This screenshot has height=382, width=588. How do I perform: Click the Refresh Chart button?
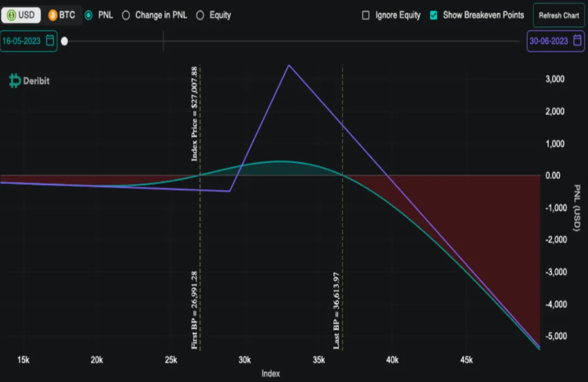click(559, 15)
